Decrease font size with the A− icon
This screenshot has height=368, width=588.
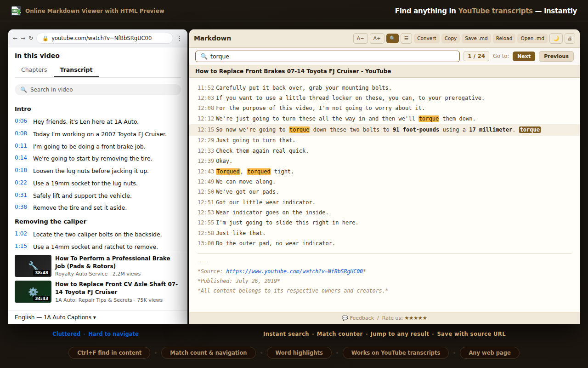[x=360, y=38]
